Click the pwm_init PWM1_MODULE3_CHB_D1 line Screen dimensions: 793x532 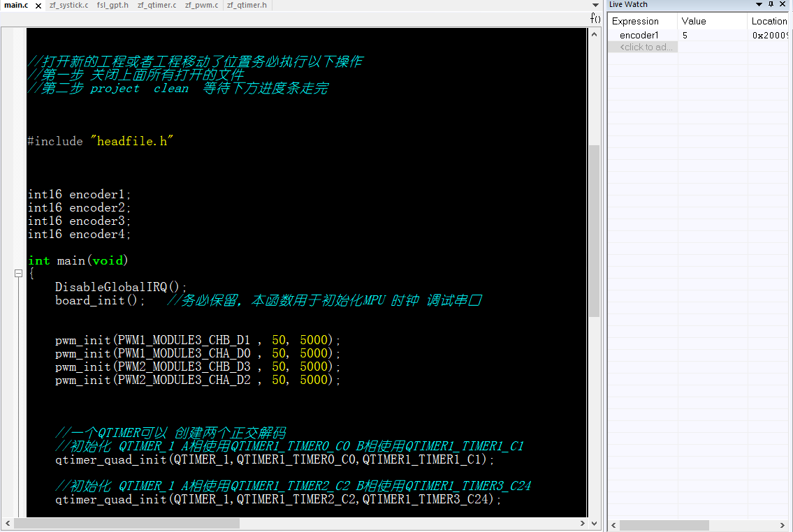pyautogui.click(x=197, y=340)
